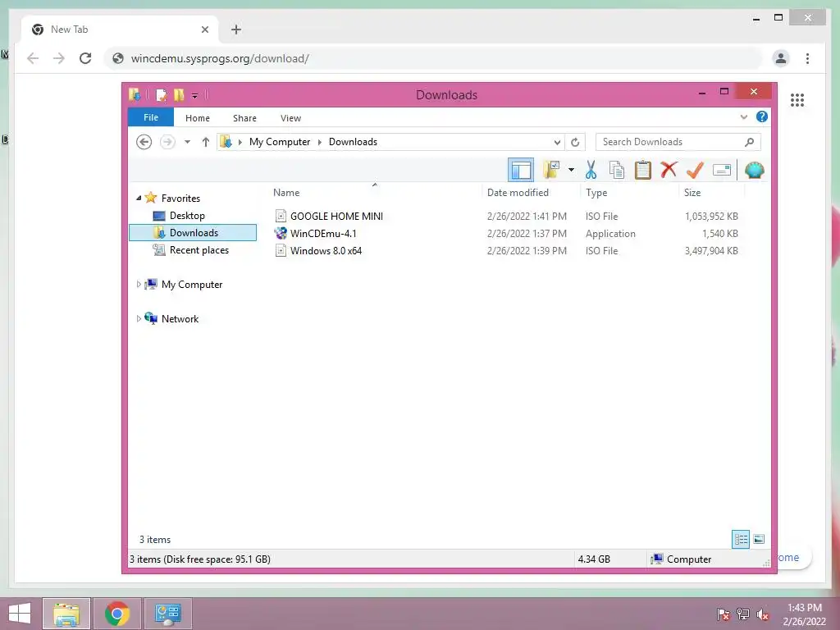The height and width of the screenshot is (630, 840).
Task: Click the Copy icon in toolbar
Action: (x=617, y=171)
